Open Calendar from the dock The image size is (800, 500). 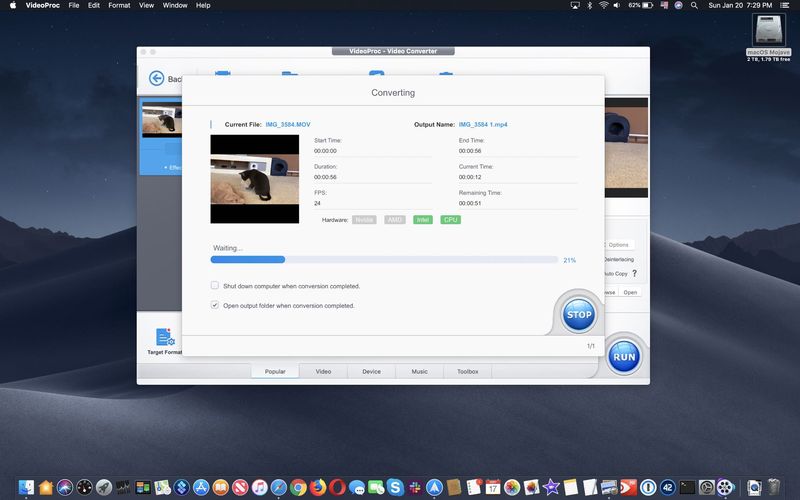coord(492,487)
